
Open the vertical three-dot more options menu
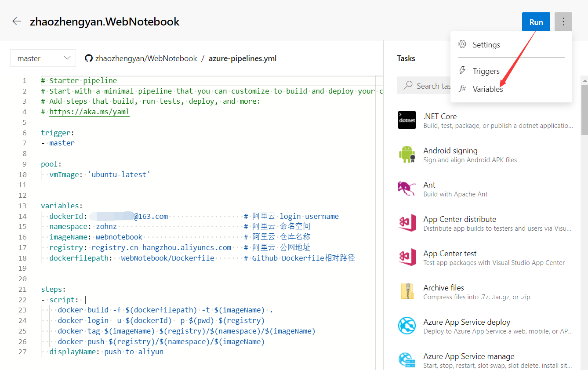[x=563, y=22]
